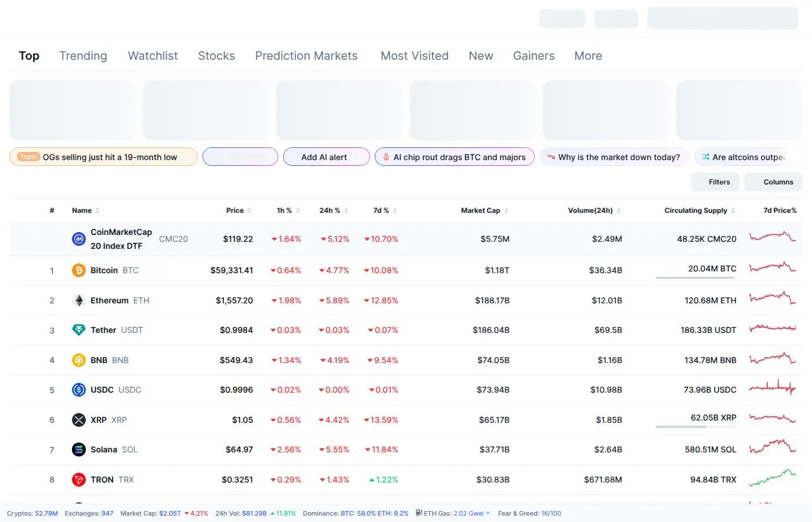Select the ETH Gas pump icon

point(419,513)
